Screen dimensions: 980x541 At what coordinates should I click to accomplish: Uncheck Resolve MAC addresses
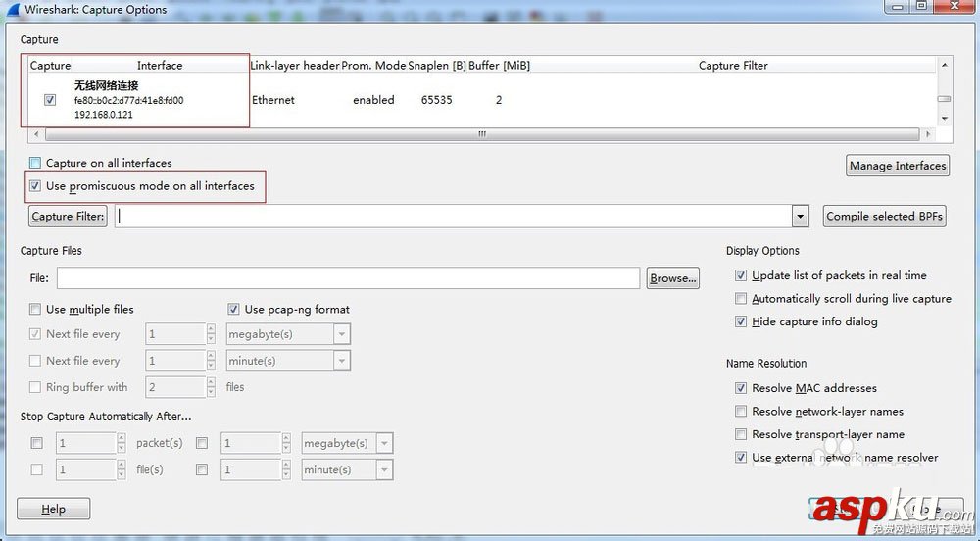741,388
